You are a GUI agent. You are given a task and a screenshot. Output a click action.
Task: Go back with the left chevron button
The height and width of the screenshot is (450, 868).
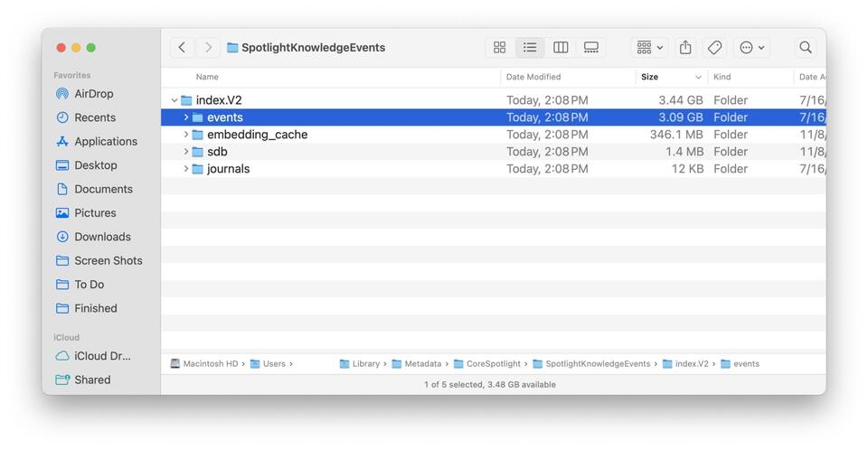(182, 48)
